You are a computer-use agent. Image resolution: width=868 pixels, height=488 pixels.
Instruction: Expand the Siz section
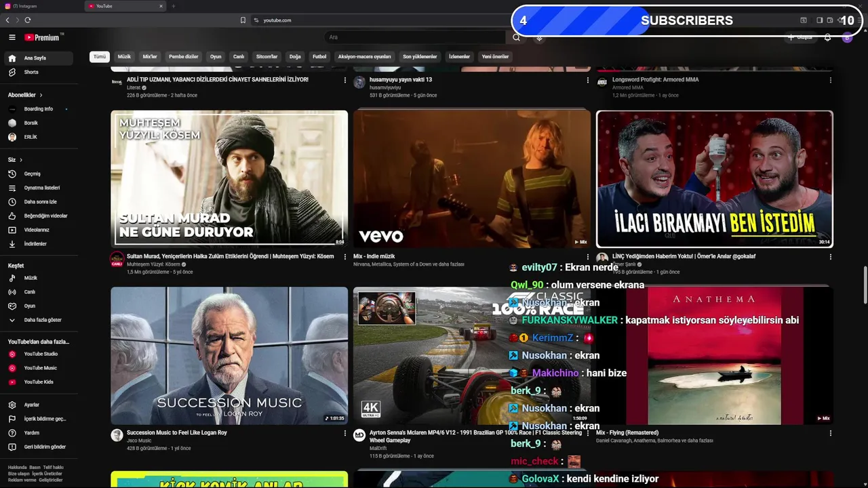[15, 160]
